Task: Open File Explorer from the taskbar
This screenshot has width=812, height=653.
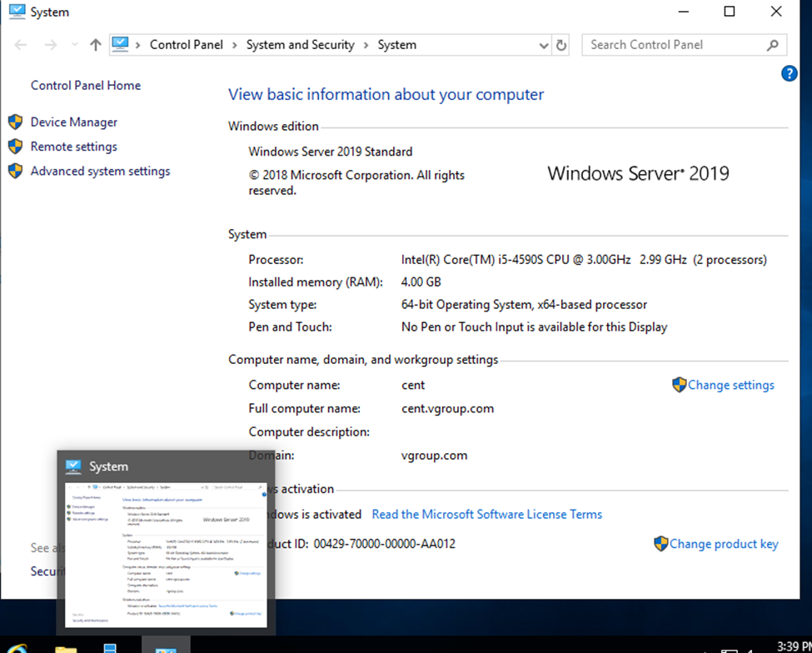Action: pyautogui.click(x=66, y=648)
